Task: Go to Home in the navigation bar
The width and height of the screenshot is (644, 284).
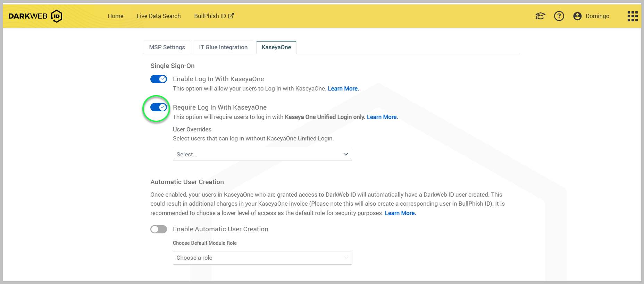Action: coord(116,16)
